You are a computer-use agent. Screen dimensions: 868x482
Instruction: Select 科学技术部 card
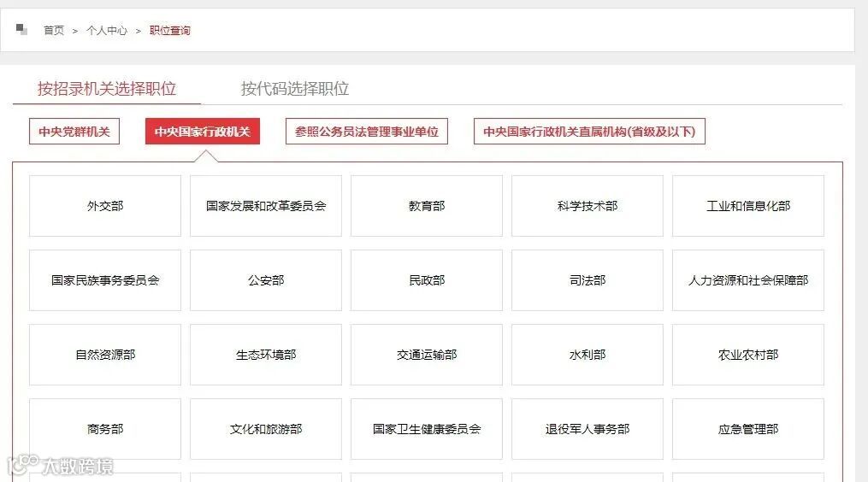pyautogui.click(x=588, y=206)
